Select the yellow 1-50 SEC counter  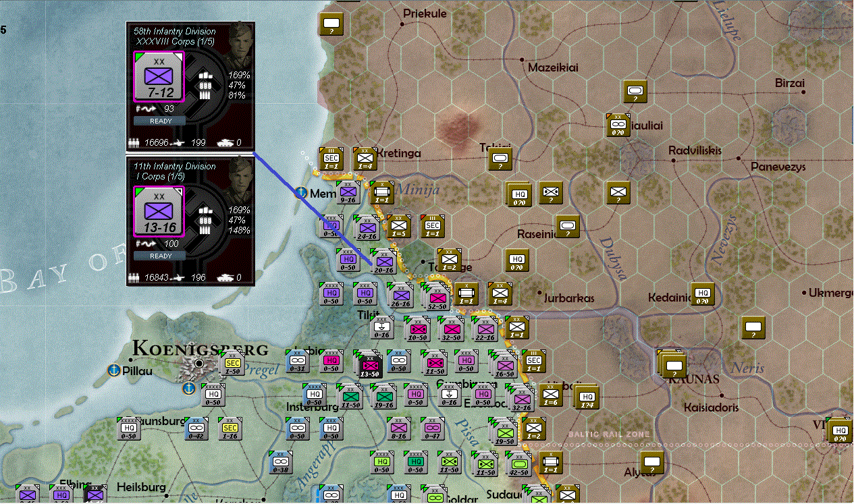click(232, 364)
